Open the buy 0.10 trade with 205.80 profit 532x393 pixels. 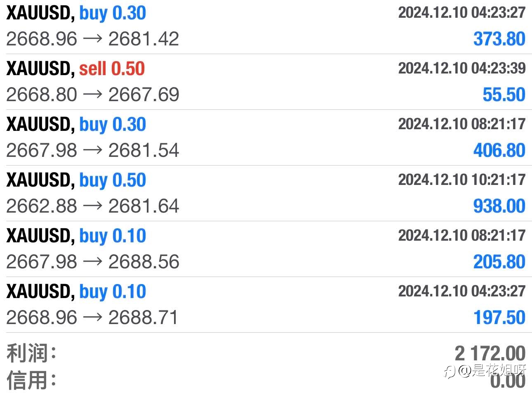(x=266, y=249)
